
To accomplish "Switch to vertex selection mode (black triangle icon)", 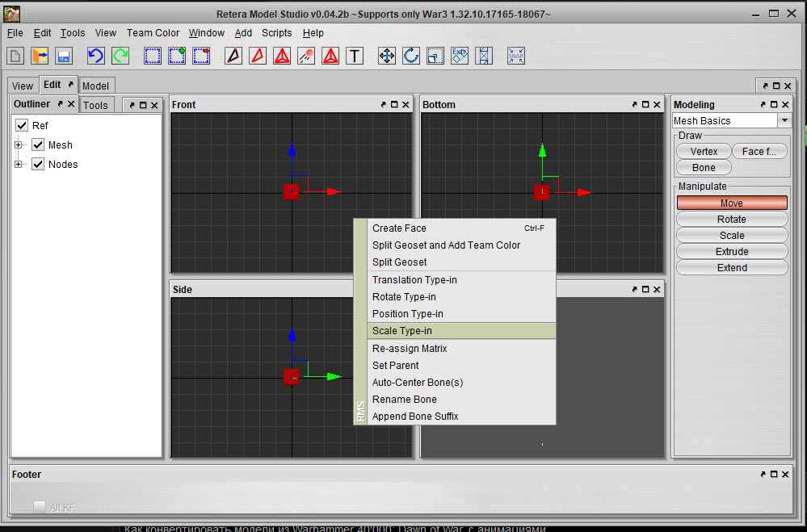I will click(233, 56).
